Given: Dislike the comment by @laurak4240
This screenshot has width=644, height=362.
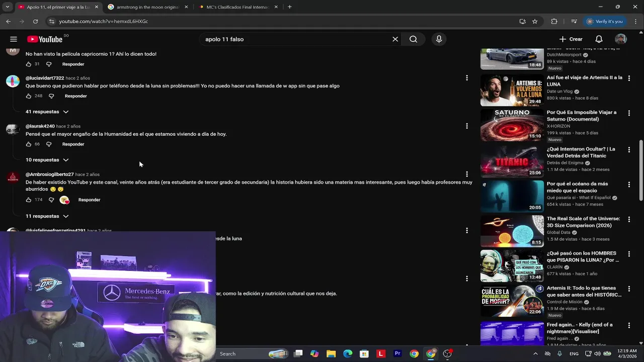Looking at the screenshot, I should pyautogui.click(x=49, y=144).
